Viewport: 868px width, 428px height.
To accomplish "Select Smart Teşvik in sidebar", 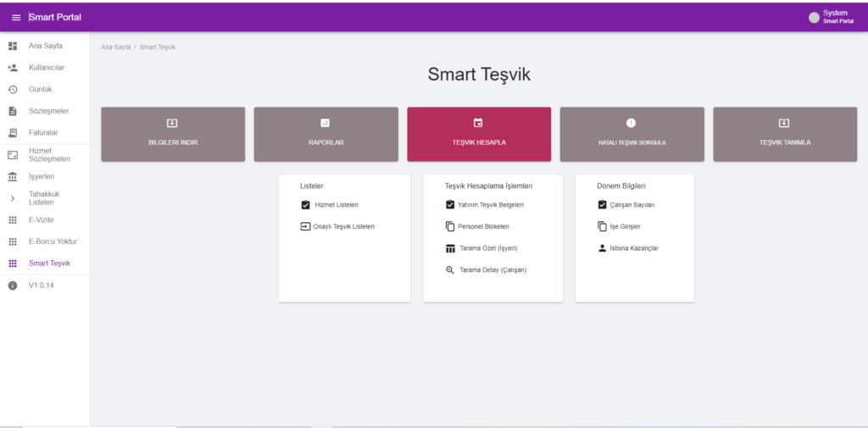I will point(50,264).
